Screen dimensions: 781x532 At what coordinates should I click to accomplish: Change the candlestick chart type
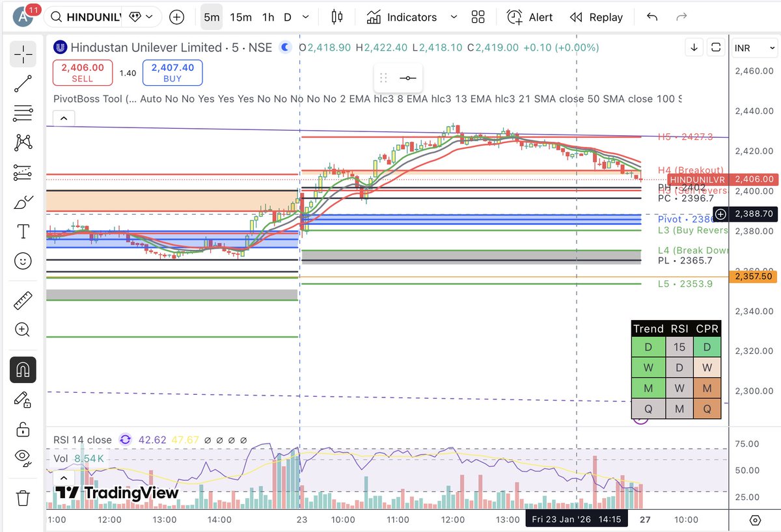pos(336,17)
